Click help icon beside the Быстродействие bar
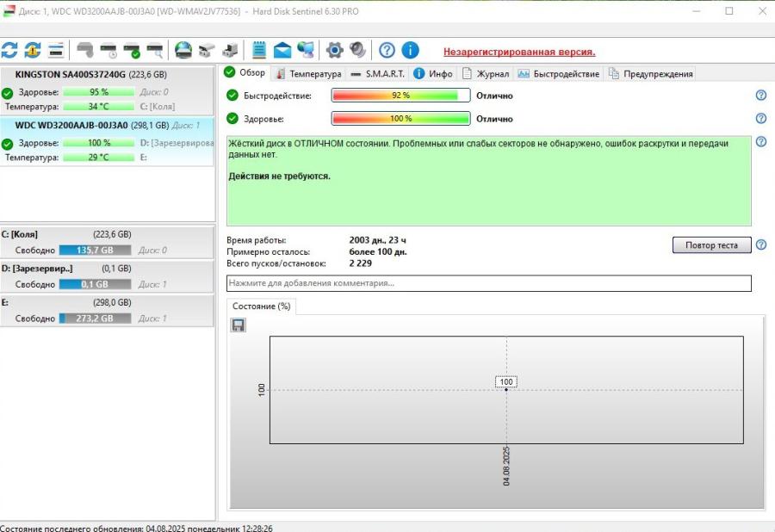775x532 pixels. (760, 96)
